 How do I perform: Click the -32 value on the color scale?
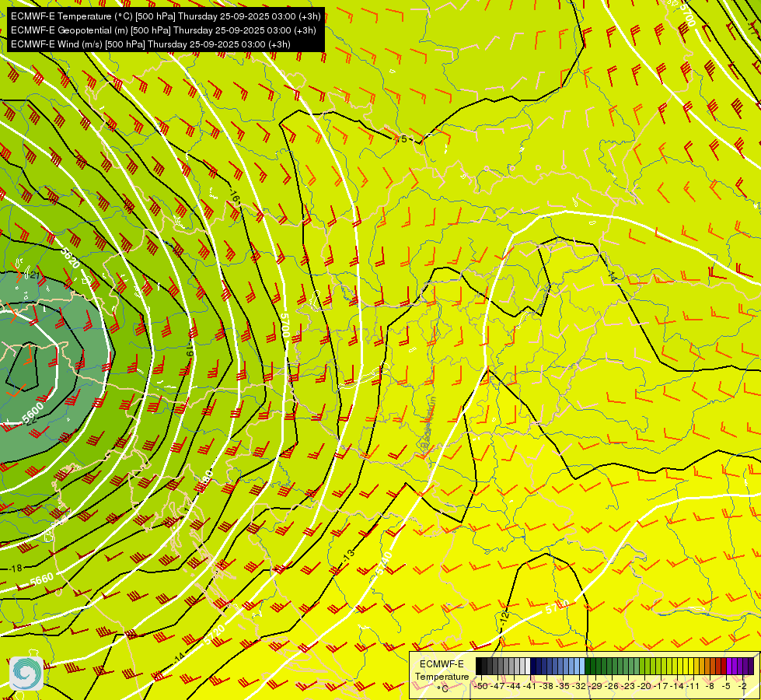click(x=579, y=687)
